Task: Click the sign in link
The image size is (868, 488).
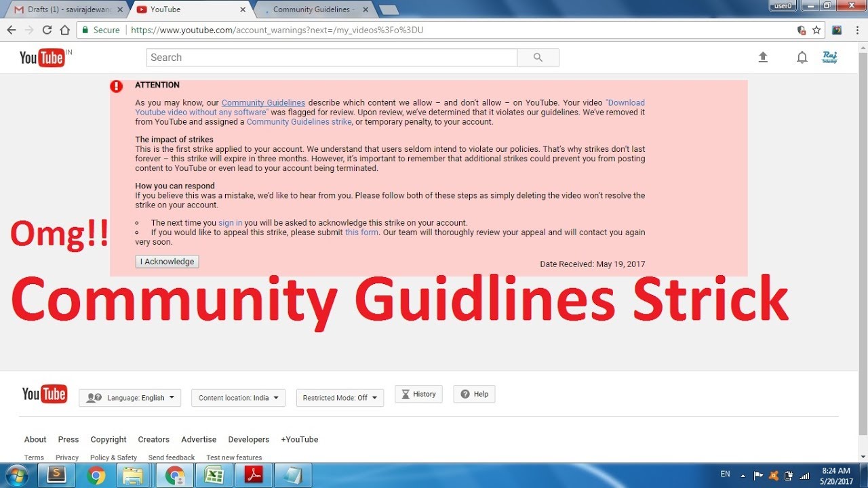Action: (x=230, y=222)
